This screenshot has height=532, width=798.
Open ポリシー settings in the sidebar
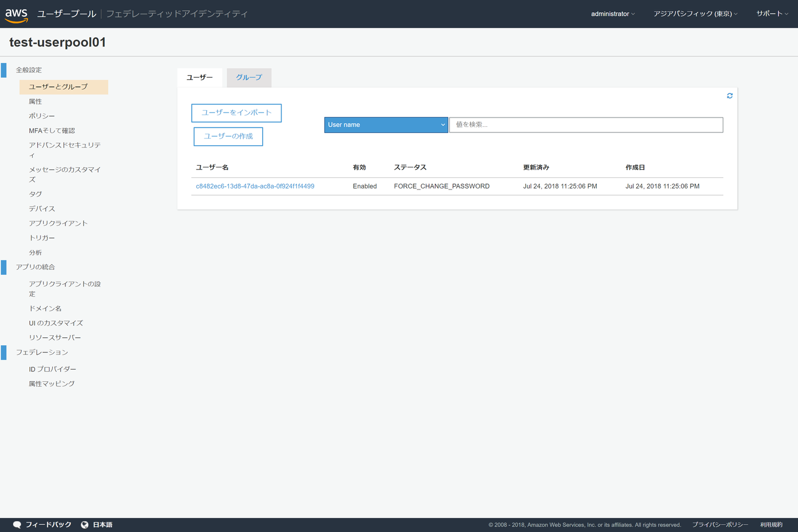coord(42,116)
